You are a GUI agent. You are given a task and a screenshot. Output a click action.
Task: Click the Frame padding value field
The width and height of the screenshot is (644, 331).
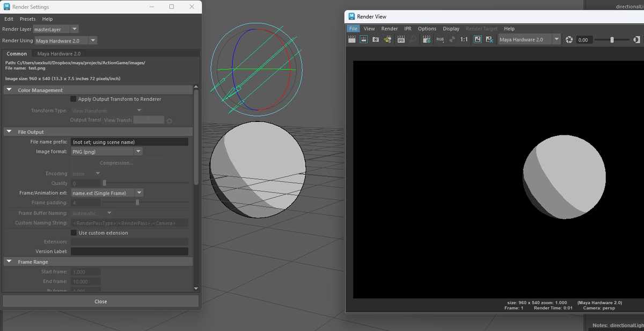[x=86, y=203]
